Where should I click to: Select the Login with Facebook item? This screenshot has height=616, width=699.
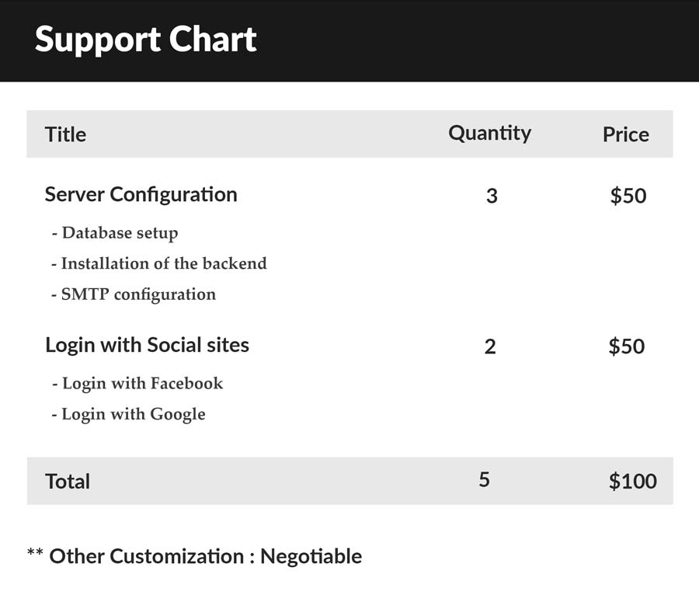pyautogui.click(x=137, y=384)
